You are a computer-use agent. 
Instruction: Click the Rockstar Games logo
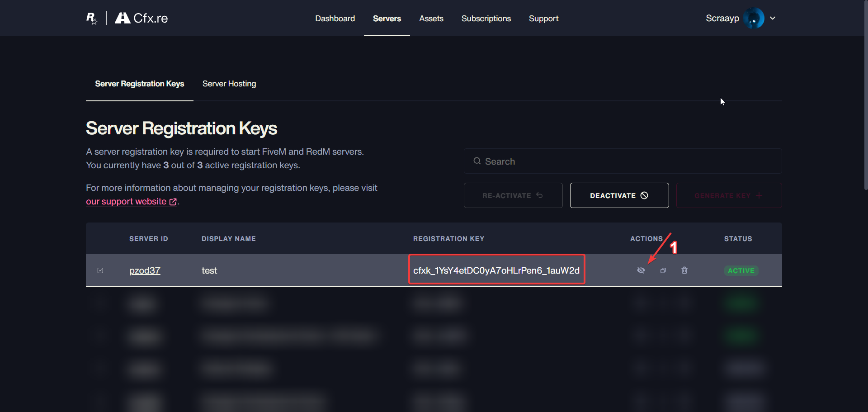[92, 18]
